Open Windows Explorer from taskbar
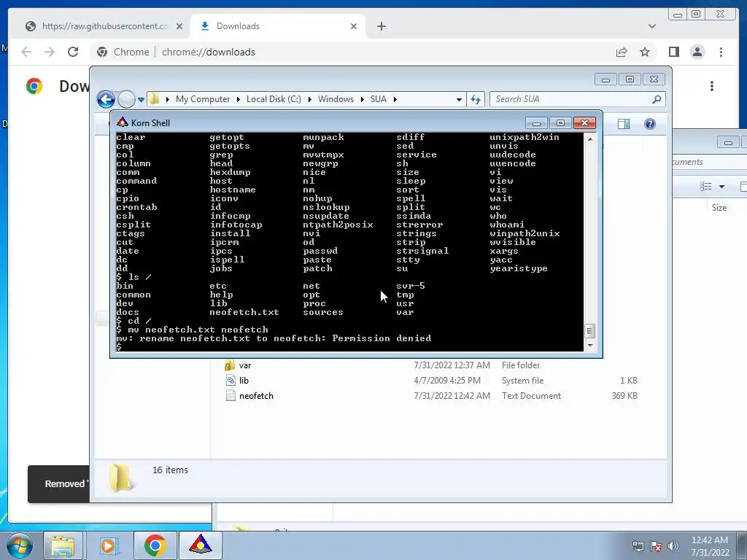The height and width of the screenshot is (560, 747). [x=63, y=545]
